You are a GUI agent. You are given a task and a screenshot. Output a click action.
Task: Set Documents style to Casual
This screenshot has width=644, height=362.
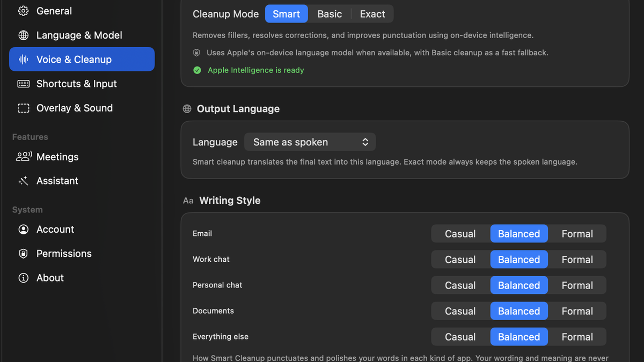(x=460, y=311)
